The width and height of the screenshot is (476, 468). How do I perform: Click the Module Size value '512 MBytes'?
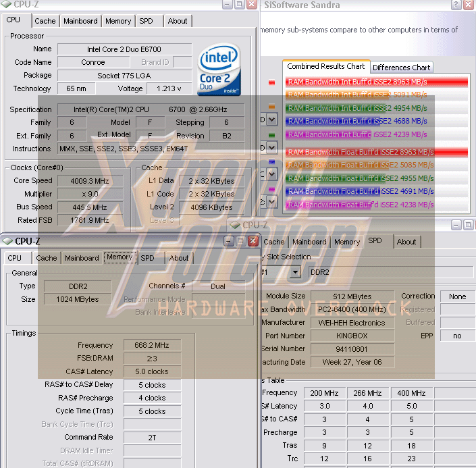(x=352, y=296)
